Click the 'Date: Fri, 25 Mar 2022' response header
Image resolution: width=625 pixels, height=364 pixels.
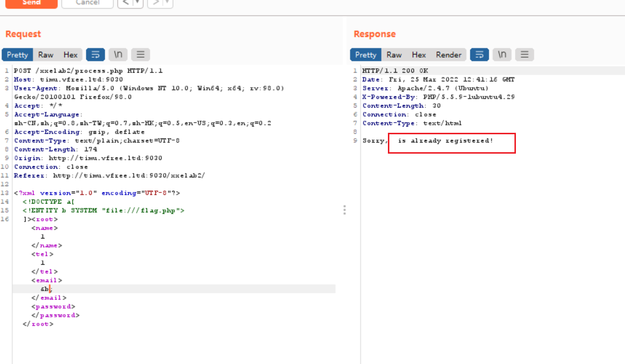pyautogui.click(x=438, y=79)
